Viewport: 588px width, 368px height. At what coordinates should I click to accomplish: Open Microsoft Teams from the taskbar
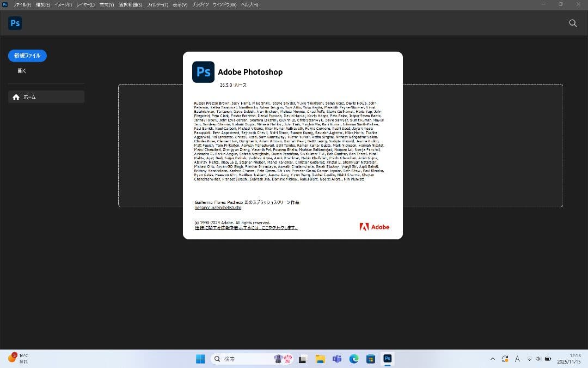tap(337, 359)
